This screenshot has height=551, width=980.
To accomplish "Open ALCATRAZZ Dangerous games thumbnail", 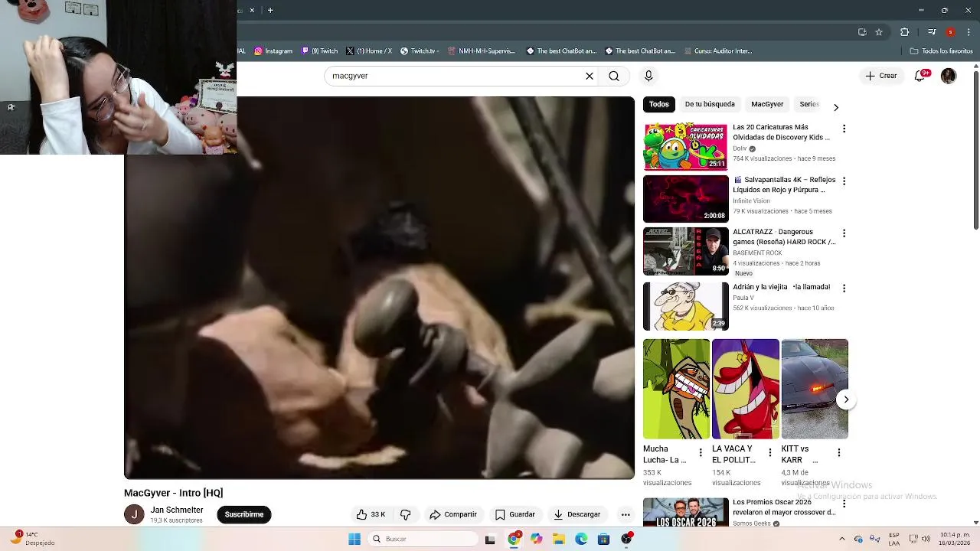I will (686, 251).
